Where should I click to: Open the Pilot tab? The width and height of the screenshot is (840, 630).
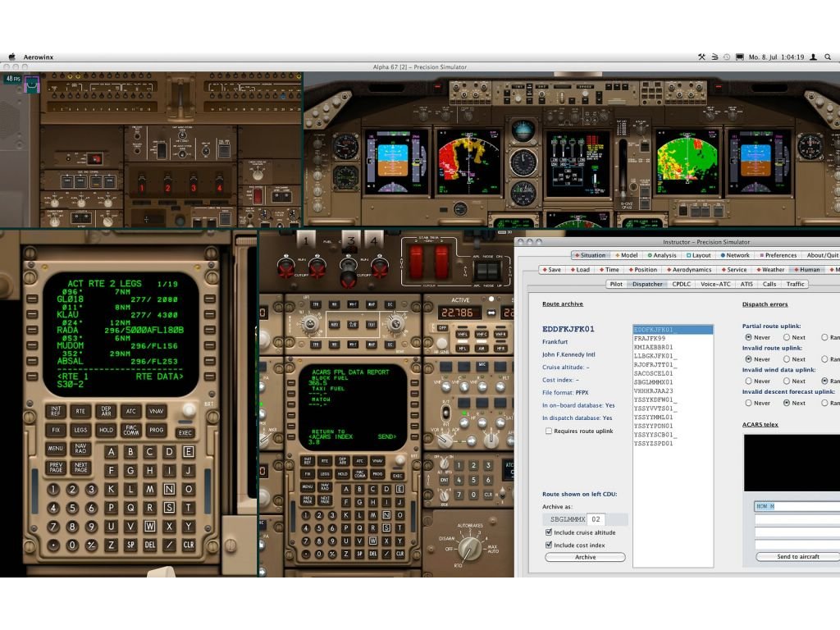coord(616,285)
